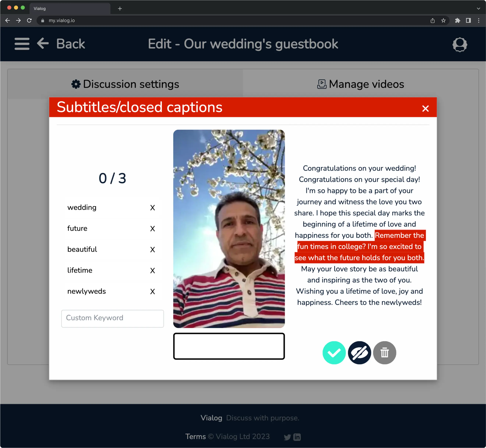This screenshot has width=486, height=448.
Task: Remove the 'future' keyword
Action: (x=152, y=229)
